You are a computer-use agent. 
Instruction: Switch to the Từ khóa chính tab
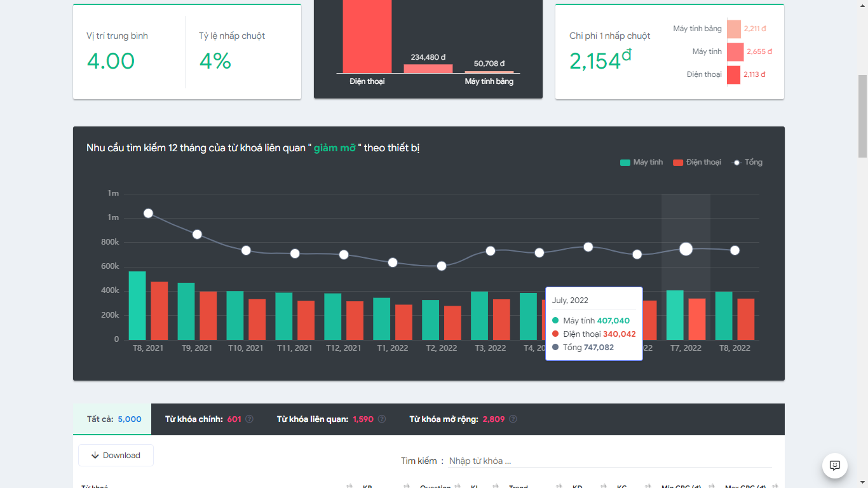coord(203,419)
